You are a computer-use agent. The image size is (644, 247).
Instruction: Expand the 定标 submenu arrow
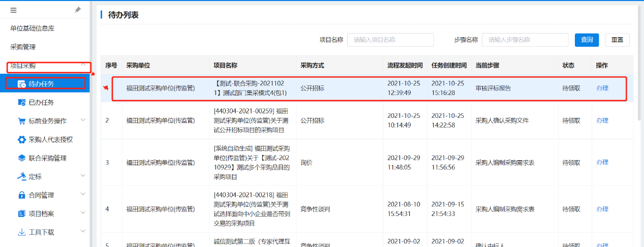point(83,176)
